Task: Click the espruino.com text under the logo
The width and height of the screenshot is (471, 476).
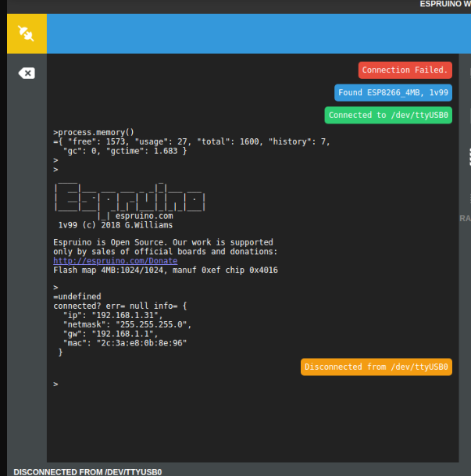Action: (x=144, y=216)
